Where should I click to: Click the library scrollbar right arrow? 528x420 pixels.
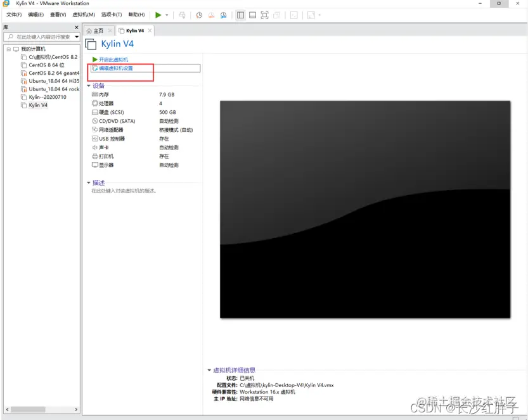76,410
